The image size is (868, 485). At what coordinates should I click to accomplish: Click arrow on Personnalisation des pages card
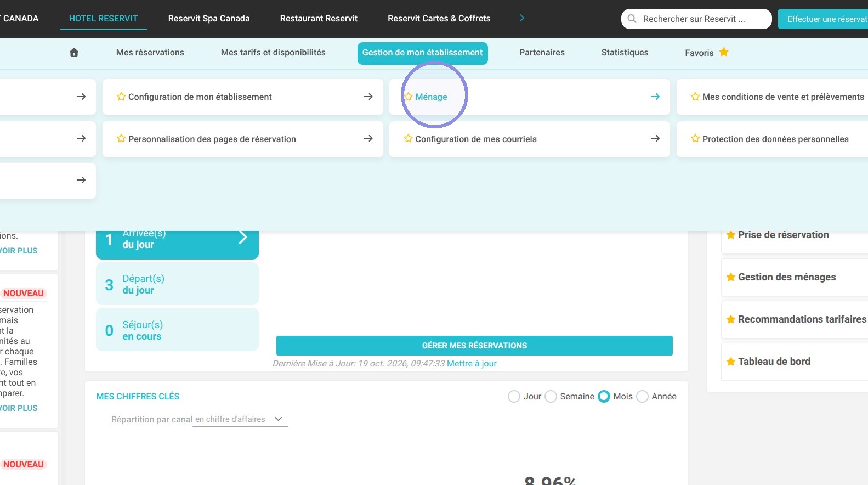(x=368, y=139)
